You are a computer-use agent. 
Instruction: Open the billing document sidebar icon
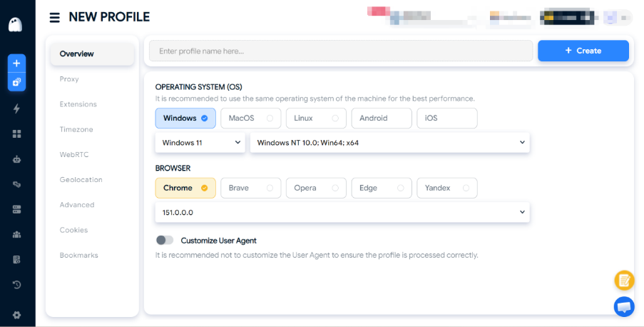(x=16, y=260)
